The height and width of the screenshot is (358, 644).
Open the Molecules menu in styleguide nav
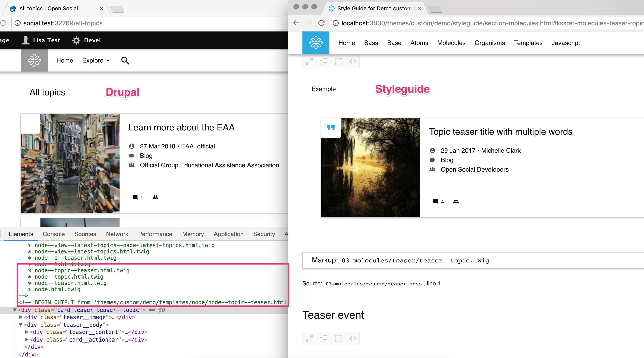pyautogui.click(x=451, y=43)
